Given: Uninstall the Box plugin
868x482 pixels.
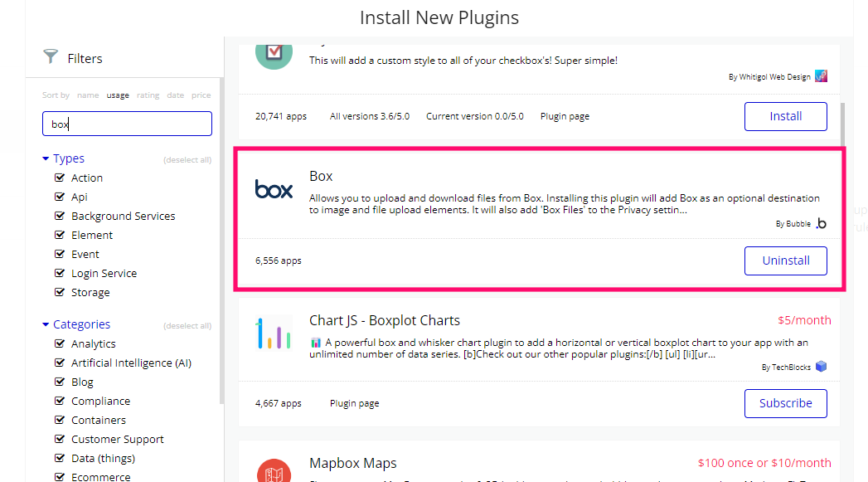Looking at the screenshot, I should 786,260.
